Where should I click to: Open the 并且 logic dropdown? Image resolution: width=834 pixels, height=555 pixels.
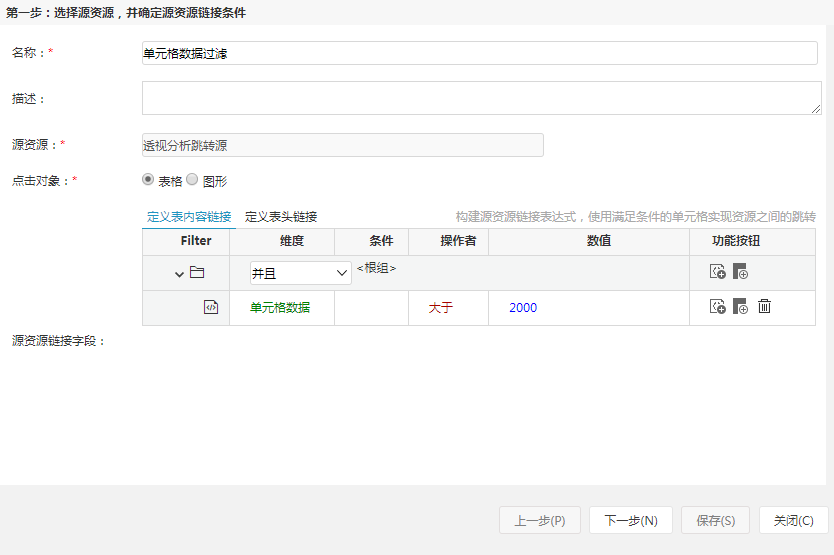tap(301, 273)
